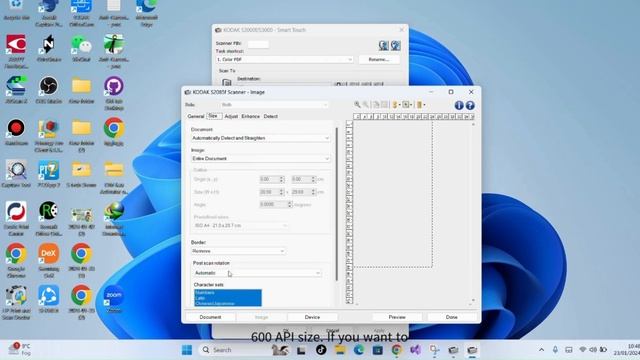
Task: Switch to the Size tab
Action: tap(213, 116)
